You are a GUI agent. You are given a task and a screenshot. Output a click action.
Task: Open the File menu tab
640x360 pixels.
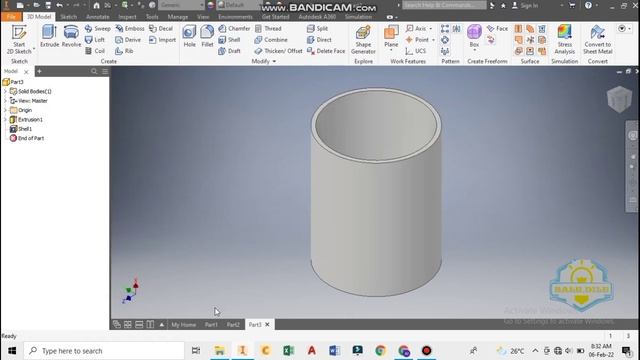11,17
